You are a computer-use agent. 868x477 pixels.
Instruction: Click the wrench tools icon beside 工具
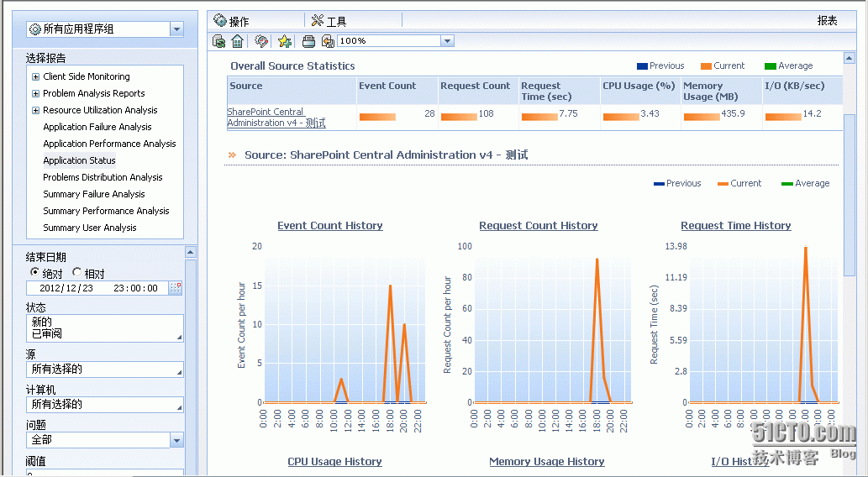click(317, 21)
